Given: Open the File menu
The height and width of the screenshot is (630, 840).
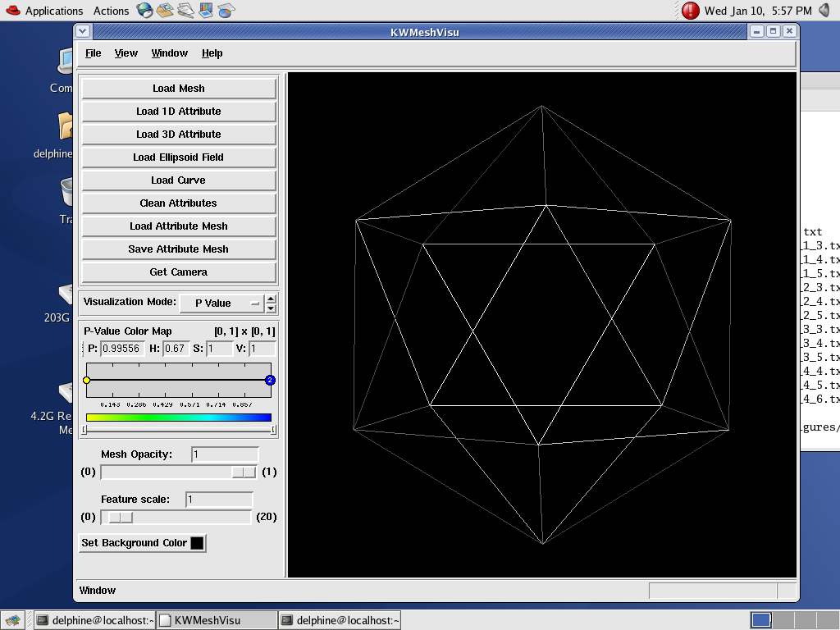Looking at the screenshot, I should coord(94,53).
